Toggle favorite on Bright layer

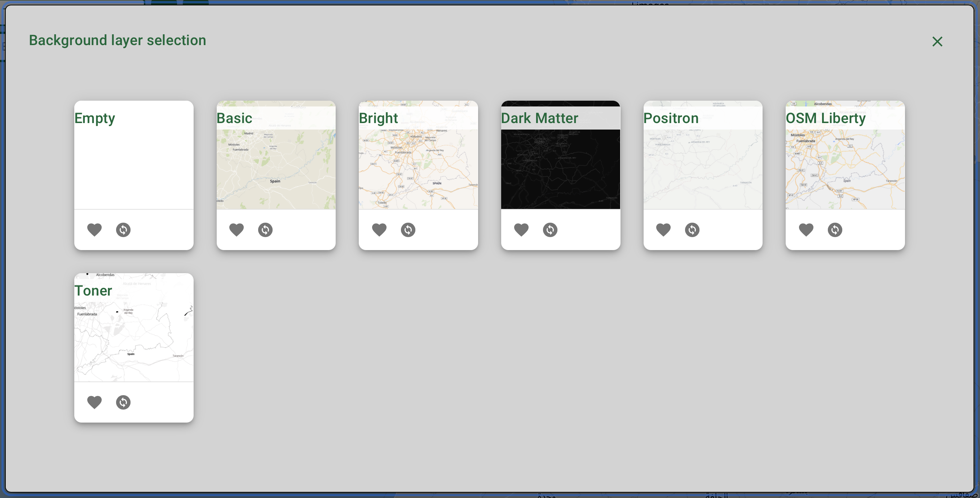point(379,230)
